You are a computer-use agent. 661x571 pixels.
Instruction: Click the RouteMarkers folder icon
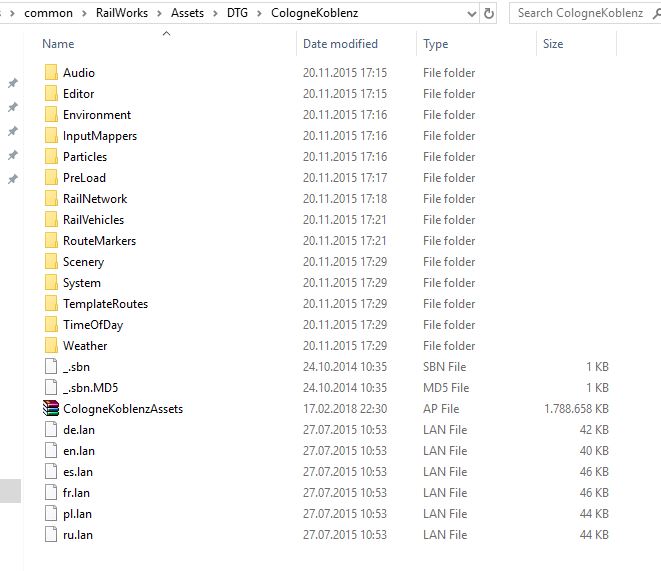click(x=51, y=241)
